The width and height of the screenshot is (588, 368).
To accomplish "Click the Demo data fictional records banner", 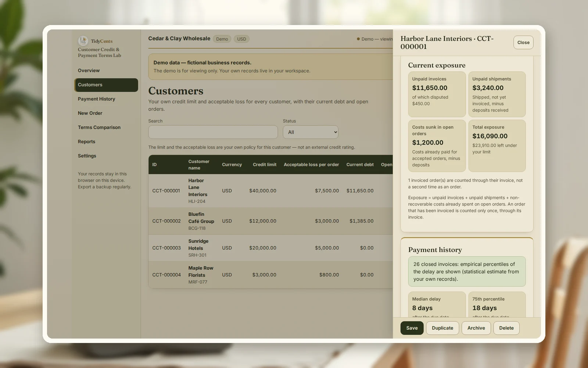I will [x=270, y=67].
